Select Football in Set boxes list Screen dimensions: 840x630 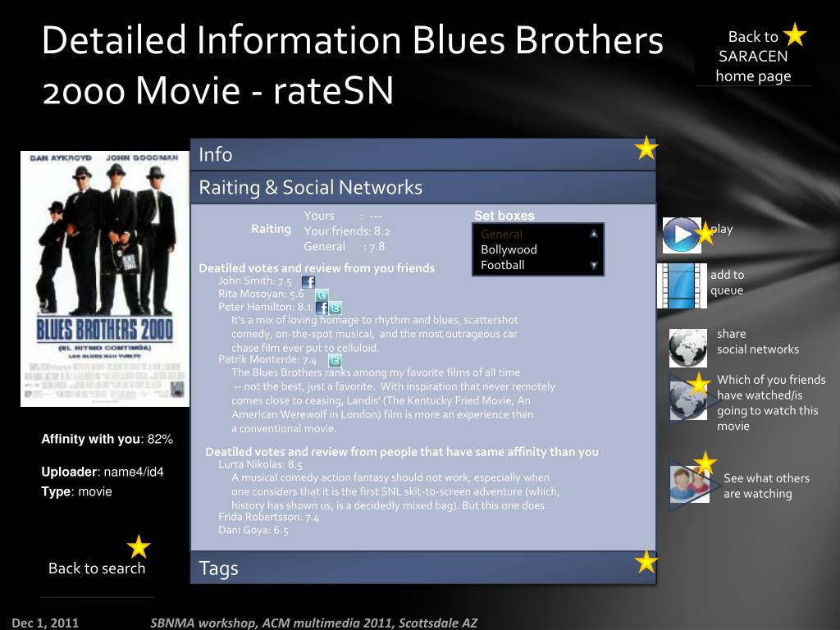click(x=503, y=265)
